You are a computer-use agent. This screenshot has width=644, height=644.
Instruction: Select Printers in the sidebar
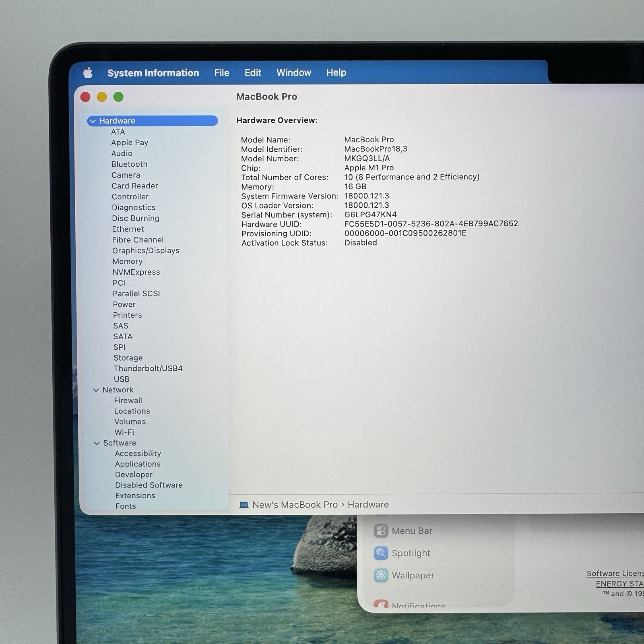127,315
